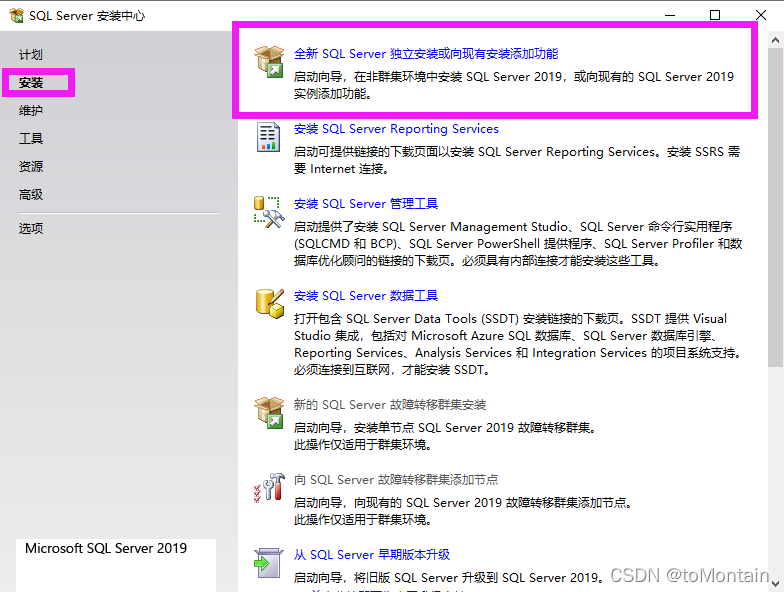
Task: Maximize the SQL Server 安装中心 window
Action: pos(715,15)
